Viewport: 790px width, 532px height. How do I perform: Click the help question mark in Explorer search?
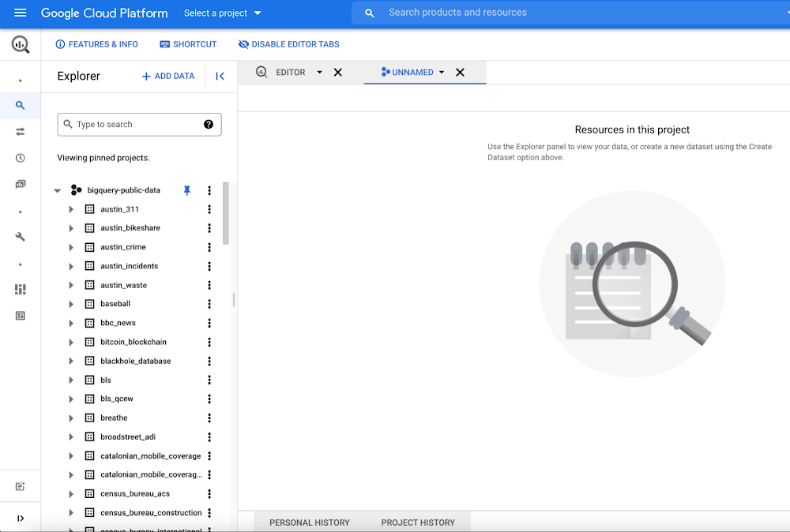click(208, 124)
